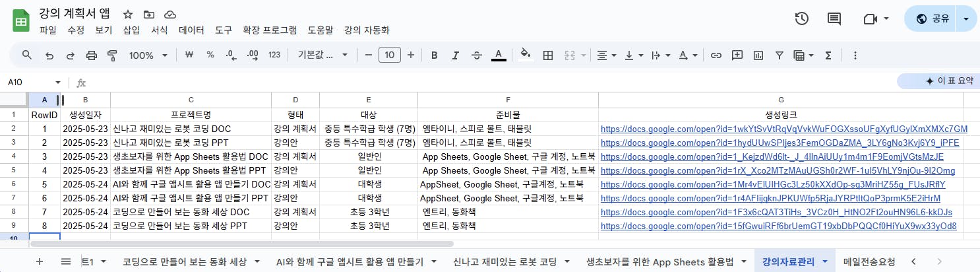980x272 pixels.
Task: Open 강의자료관리 tab menu arrow
Action: 825,261
